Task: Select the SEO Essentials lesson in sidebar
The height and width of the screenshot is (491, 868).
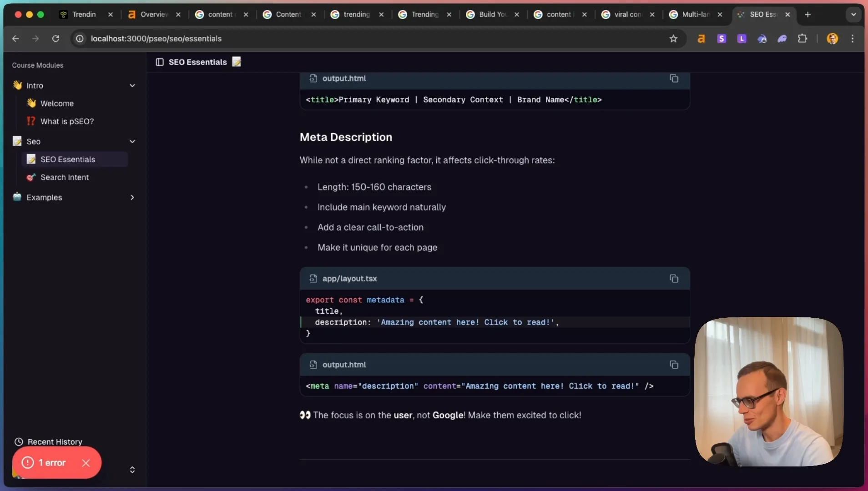Action: pos(75,160)
